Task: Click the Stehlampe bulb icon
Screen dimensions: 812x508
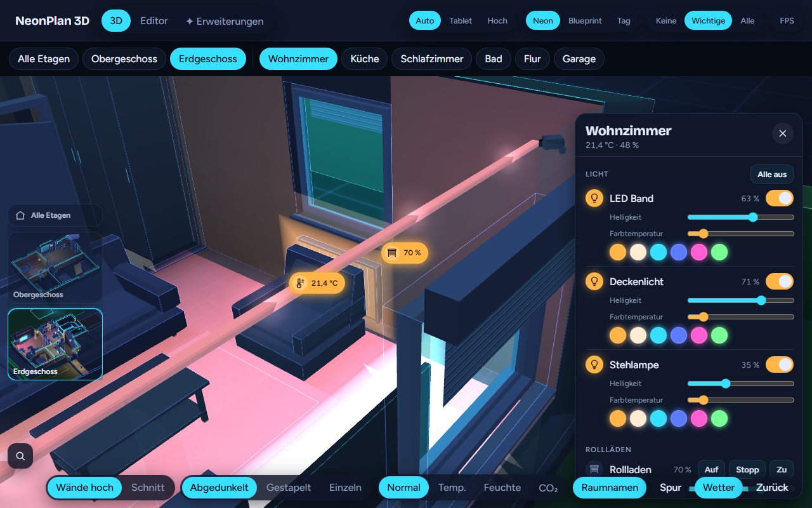Action: pyautogui.click(x=594, y=364)
